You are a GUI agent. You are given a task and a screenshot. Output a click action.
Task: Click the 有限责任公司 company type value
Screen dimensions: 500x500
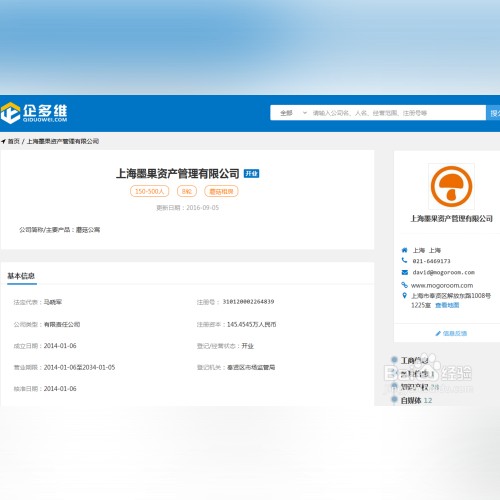tap(62, 324)
